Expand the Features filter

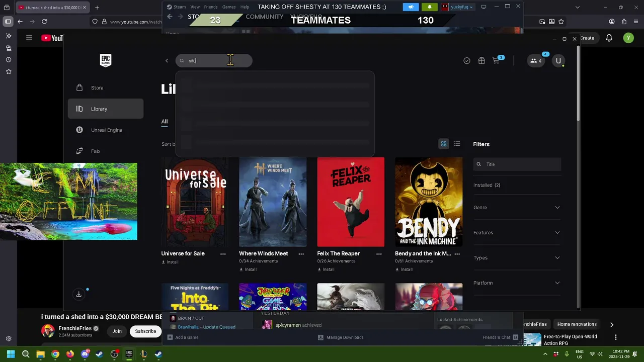(x=517, y=233)
